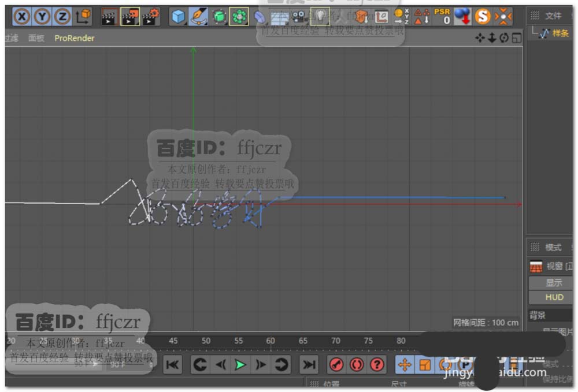Click the blue spheres red arrow icon
The width and height of the screenshot is (578, 392).
pyautogui.click(x=462, y=17)
